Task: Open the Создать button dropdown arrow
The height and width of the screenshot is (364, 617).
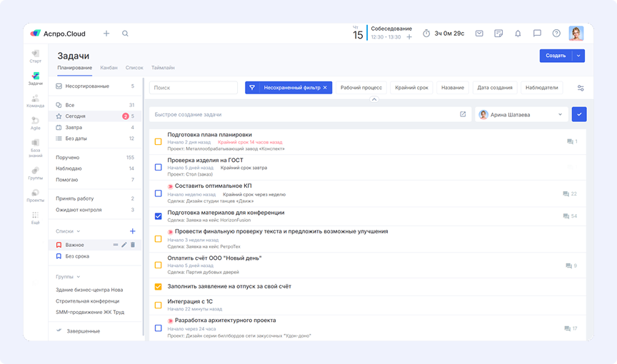Action: (578, 56)
